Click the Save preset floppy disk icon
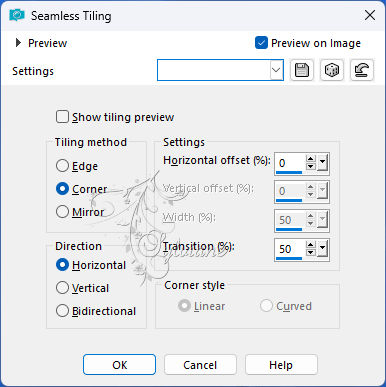Image resolution: width=386 pixels, height=387 pixels. [x=302, y=70]
